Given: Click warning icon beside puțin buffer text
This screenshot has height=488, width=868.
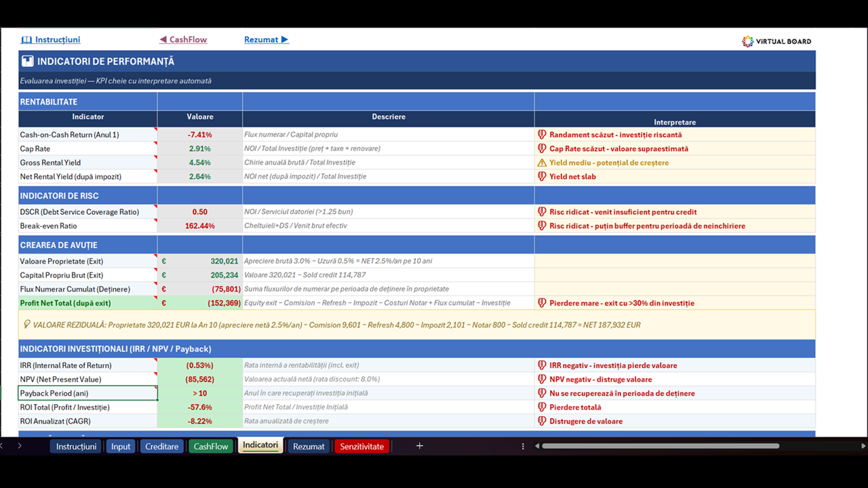Looking at the screenshot, I should (542, 226).
